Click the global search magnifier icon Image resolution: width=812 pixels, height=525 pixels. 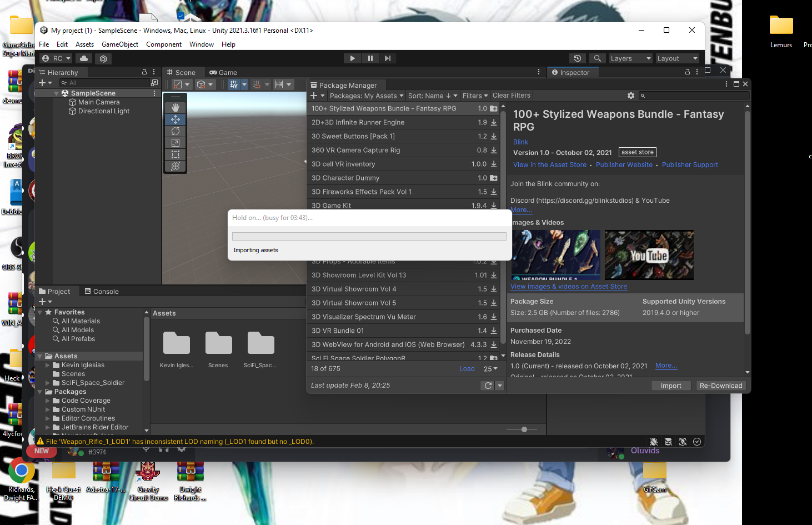pyautogui.click(x=597, y=58)
